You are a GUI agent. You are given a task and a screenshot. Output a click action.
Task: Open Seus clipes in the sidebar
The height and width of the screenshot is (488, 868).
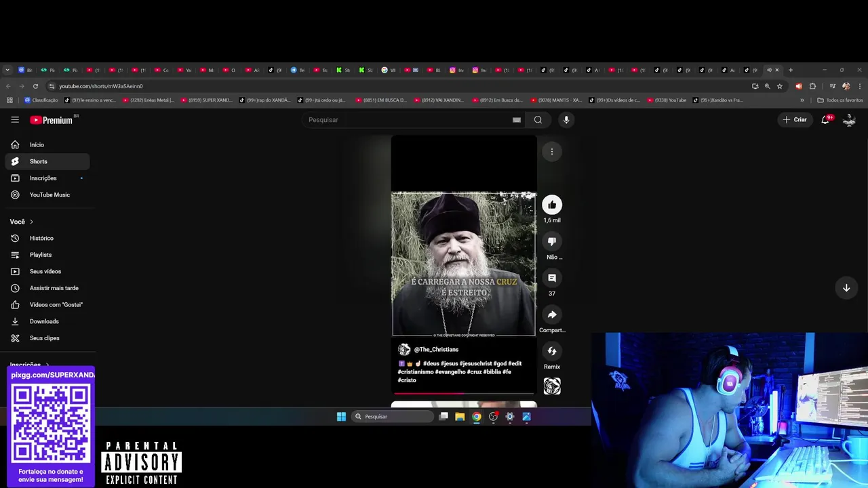(47, 338)
